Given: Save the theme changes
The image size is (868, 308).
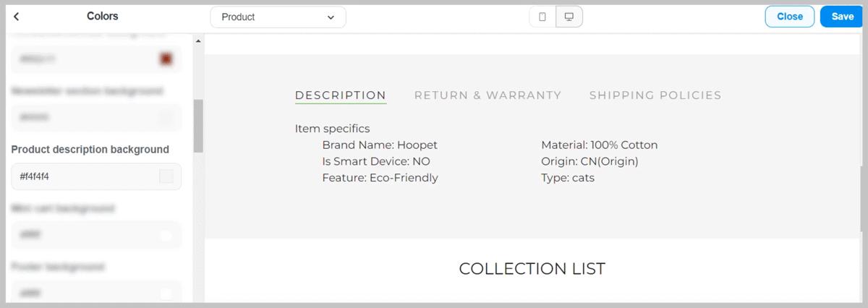Looking at the screenshot, I should click(843, 17).
